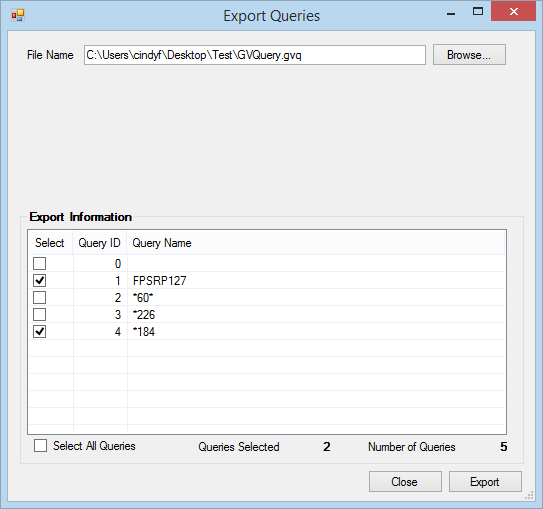Click the File Name label
The image size is (543, 509).
tap(50, 55)
